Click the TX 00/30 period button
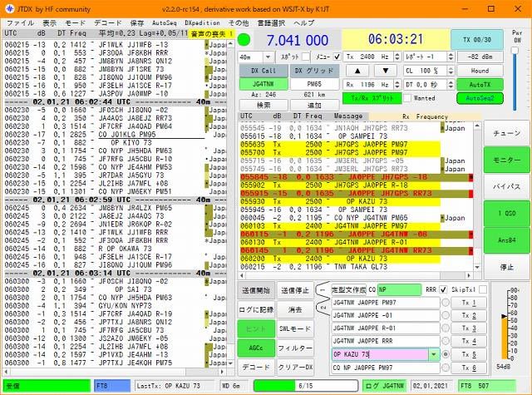532x395 pixels. pyautogui.click(x=476, y=40)
